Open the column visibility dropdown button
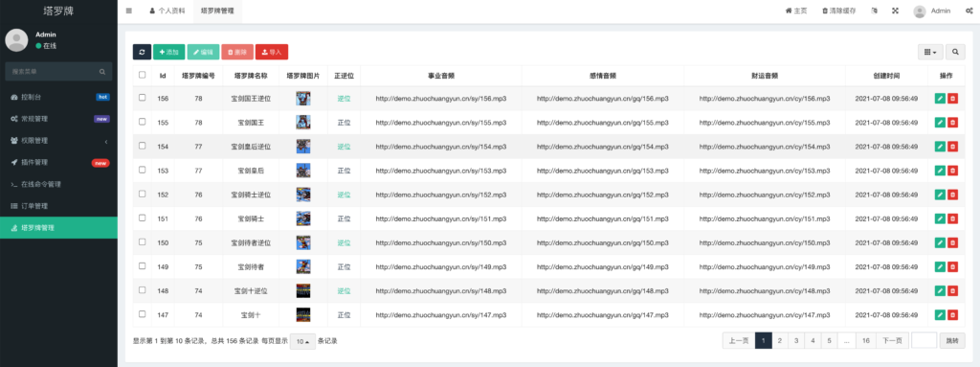980x367 pixels. click(x=930, y=52)
